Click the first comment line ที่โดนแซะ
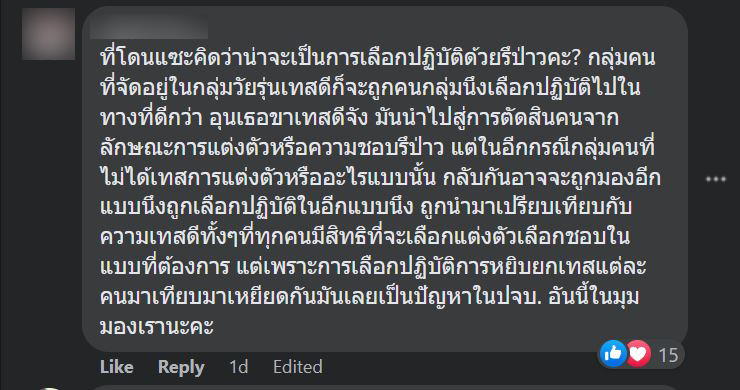Screen dimensions: 740x390 378,58
